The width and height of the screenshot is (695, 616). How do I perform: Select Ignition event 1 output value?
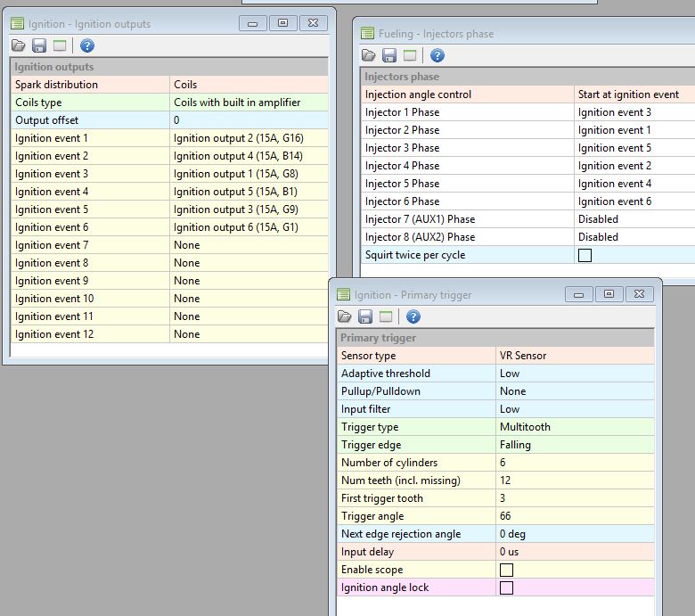(249, 138)
